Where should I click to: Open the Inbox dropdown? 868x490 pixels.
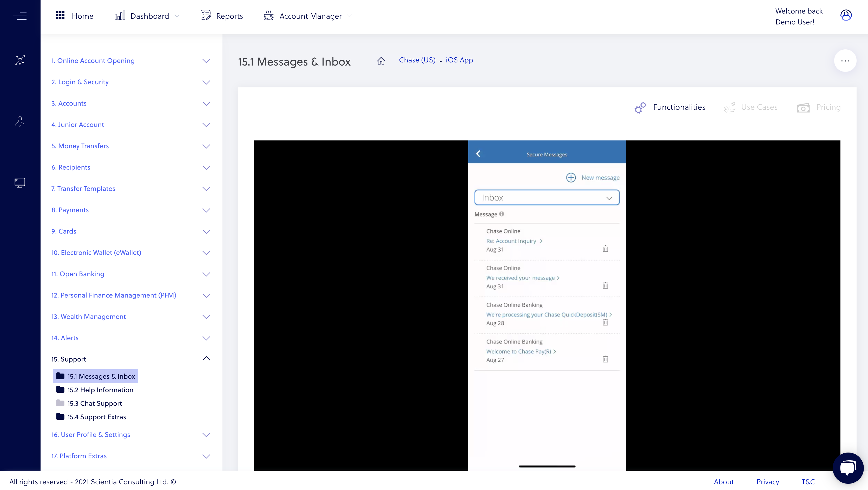(x=547, y=198)
